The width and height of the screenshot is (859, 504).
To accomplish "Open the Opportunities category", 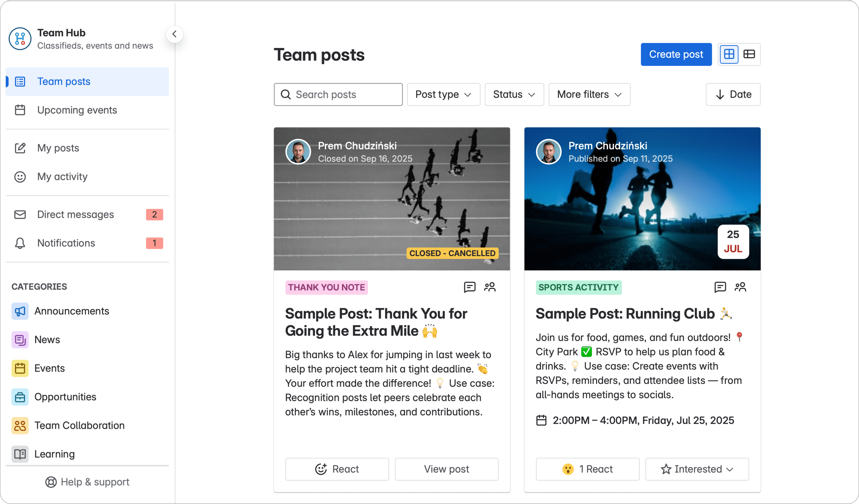I will pyautogui.click(x=65, y=397).
